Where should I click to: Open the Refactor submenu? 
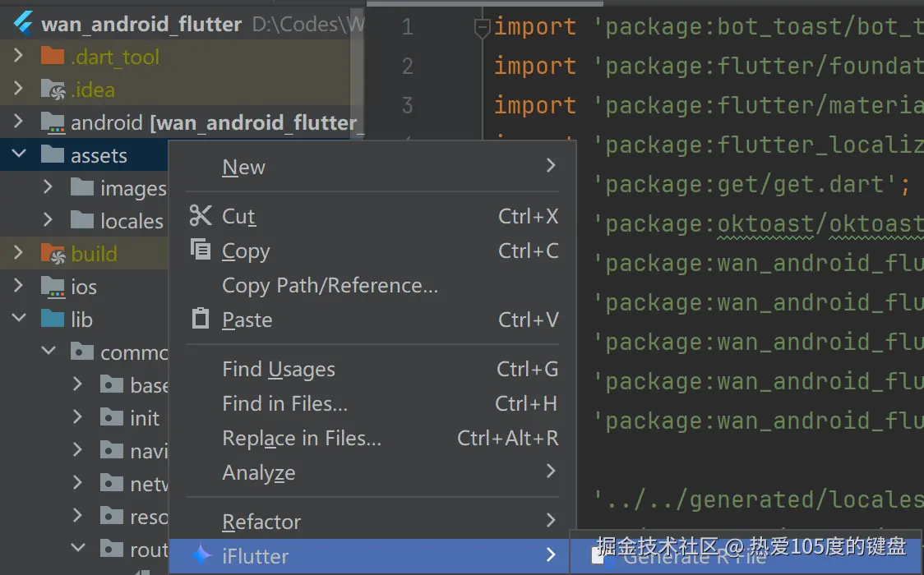click(372, 522)
